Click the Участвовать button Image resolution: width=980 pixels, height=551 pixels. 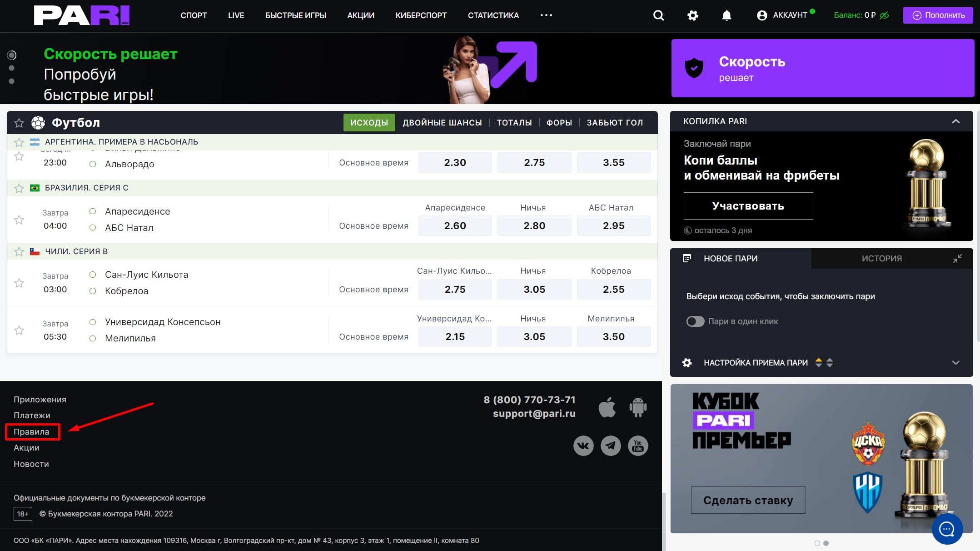click(748, 206)
